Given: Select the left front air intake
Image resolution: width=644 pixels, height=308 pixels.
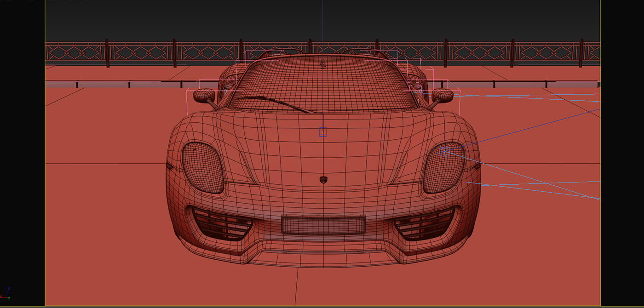Looking at the screenshot, I should 221,223.
